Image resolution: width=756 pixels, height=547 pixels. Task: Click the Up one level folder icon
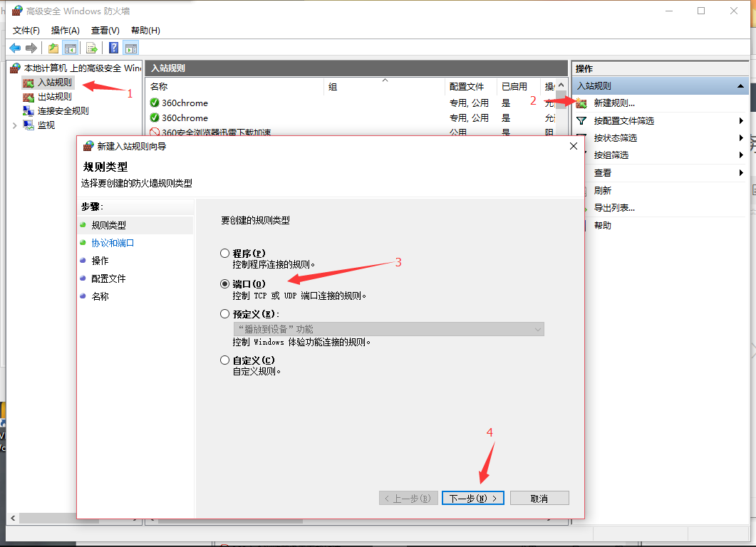tap(53, 48)
